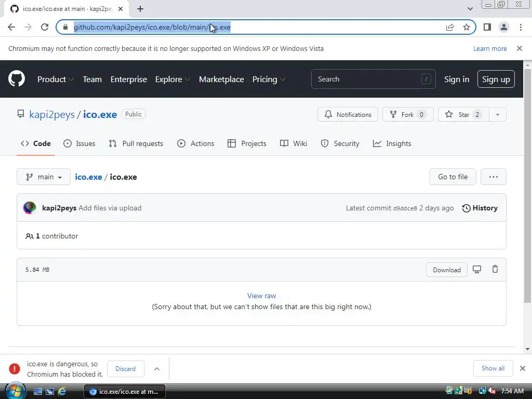This screenshot has width=532, height=399.
Task: Open the Windows Start orb
Action: [15, 391]
